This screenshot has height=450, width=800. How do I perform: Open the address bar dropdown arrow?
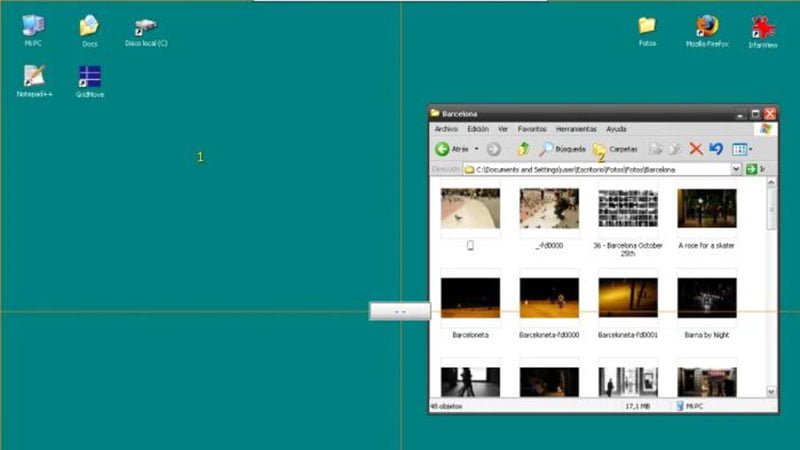point(736,170)
